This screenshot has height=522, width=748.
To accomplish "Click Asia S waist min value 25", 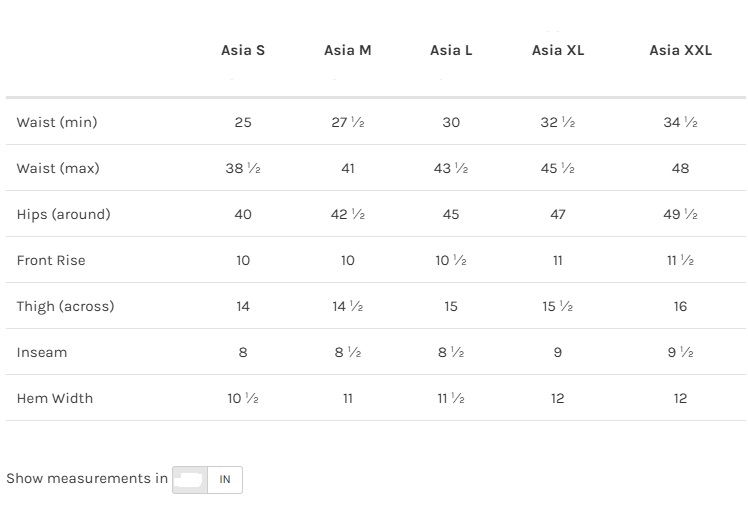I will click(x=243, y=122).
